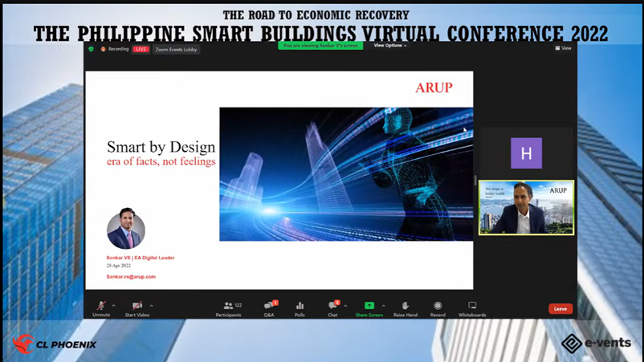Leave the meeting
Screen dimensions: 644x362
click(x=560, y=309)
